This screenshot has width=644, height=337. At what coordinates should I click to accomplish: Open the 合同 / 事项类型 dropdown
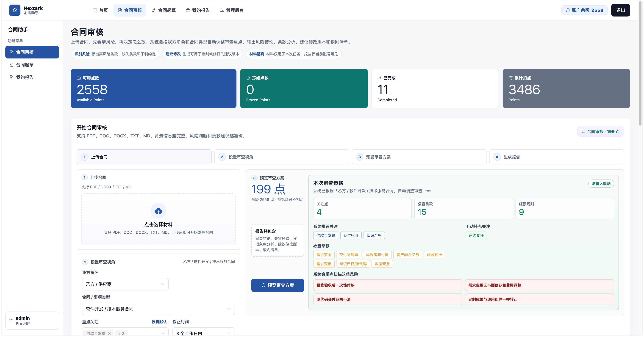[x=158, y=309]
